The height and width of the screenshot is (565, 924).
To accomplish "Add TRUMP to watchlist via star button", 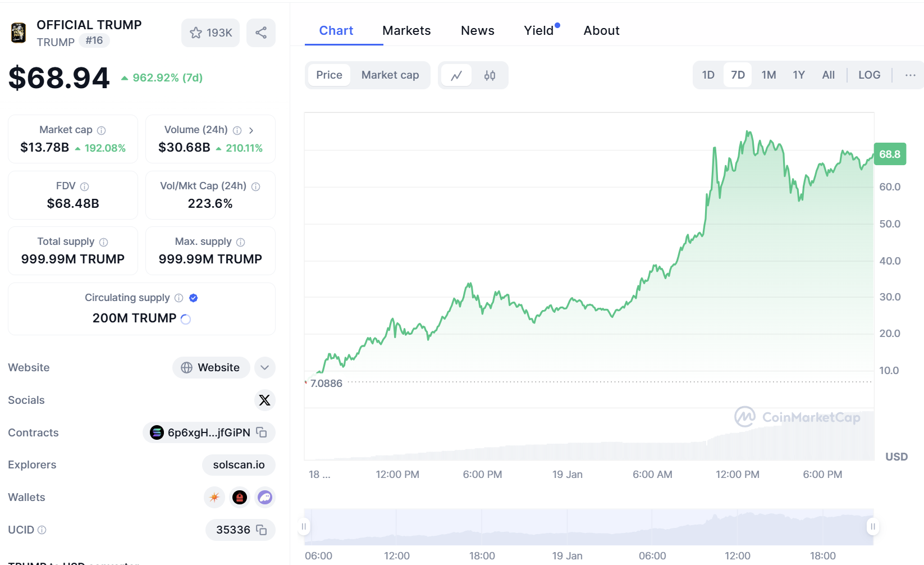I will (211, 33).
